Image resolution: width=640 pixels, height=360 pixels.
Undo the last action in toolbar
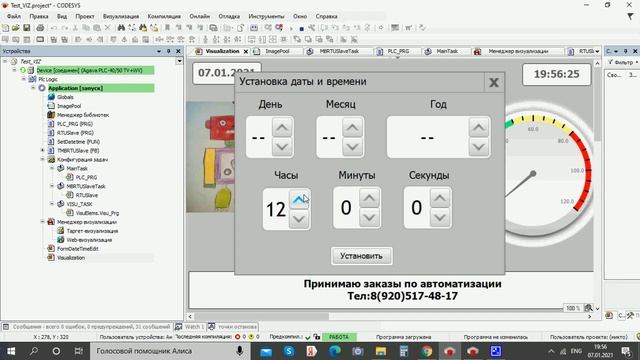pyautogui.click(x=53, y=28)
